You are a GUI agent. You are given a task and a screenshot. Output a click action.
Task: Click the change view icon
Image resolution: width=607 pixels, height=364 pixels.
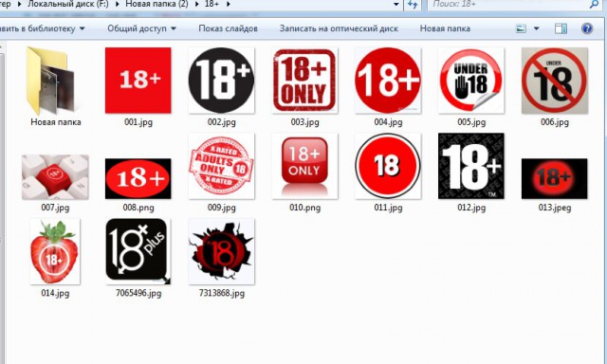(x=521, y=28)
